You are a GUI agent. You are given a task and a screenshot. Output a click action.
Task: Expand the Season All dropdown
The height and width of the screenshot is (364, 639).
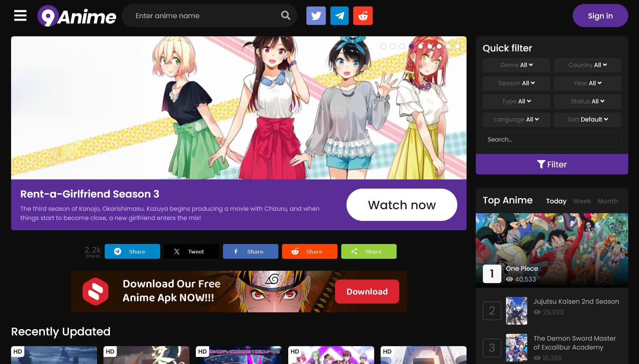516,83
